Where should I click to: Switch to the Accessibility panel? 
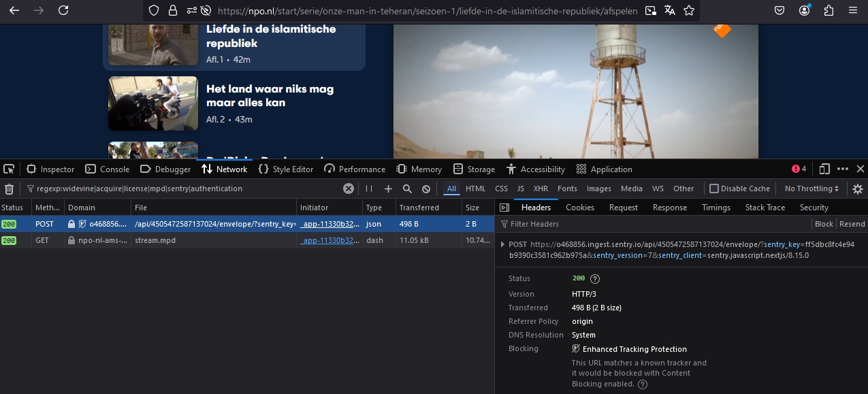[536, 169]
